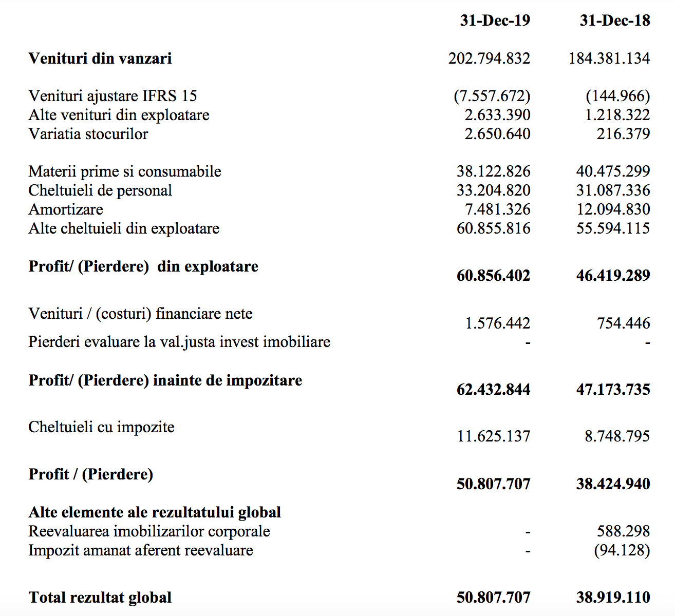
Task: Select Materii prime si consumabile label
Action: coord(125,171)
